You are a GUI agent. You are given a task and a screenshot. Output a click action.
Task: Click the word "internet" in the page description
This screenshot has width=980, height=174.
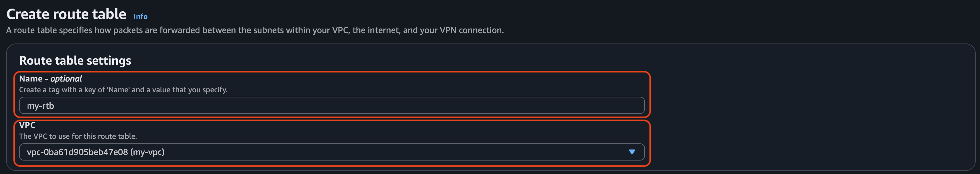pos(383,30)
